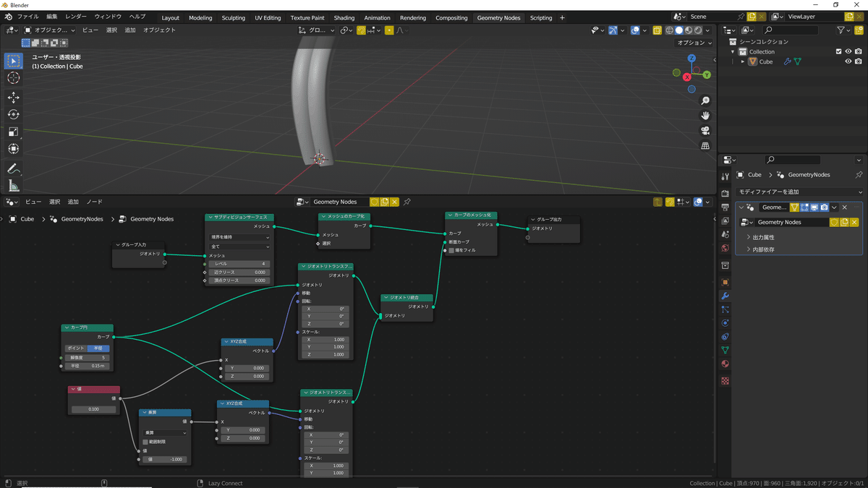Image resolution: width=868 pixels, height=488 pixels.
Task: Open the World properties tab
Action: (x=726, y=249)
